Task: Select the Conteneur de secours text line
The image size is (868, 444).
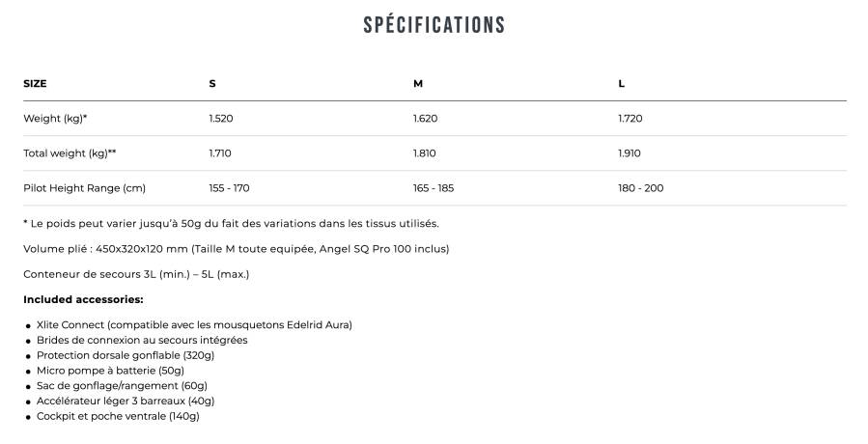Action: point(136,274)
